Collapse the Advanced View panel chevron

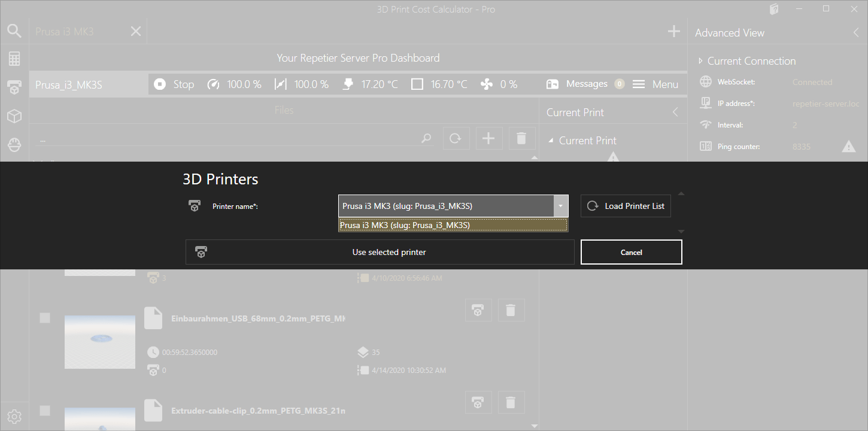tap(856, 33)
